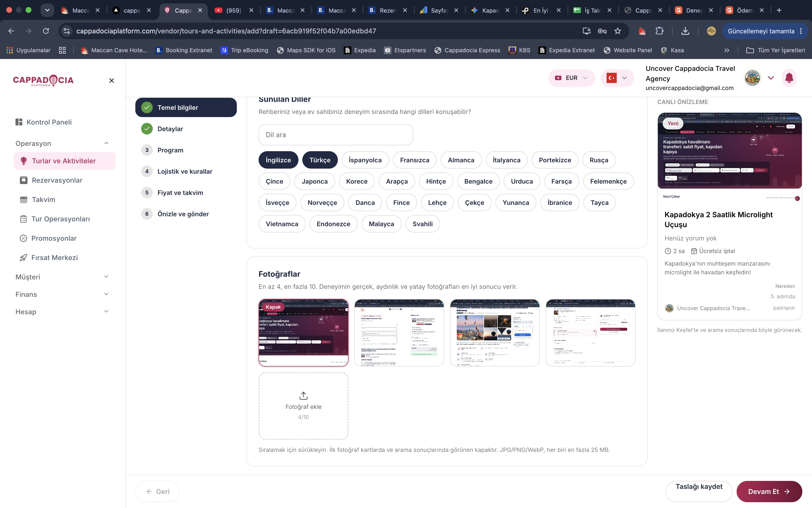Go to Fiyat ve takvim step
Viewport: 812px width, 508px height.
186,193
